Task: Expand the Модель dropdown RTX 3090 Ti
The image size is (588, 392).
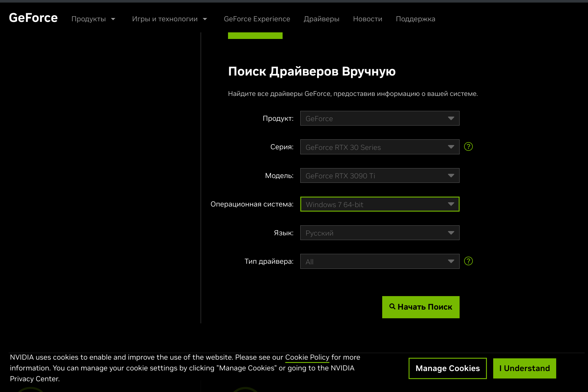Action: pyautogui.click(x=379, y=176)
